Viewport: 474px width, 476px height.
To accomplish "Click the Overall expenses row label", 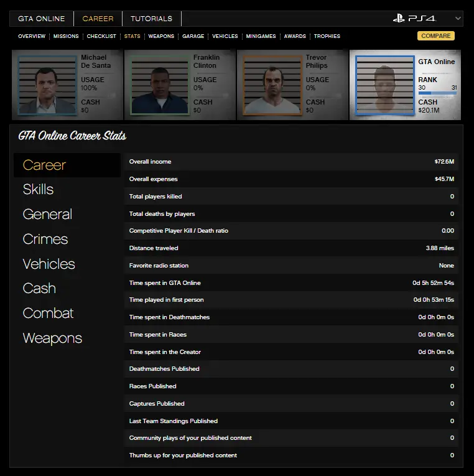I will [x=153, y=179].
